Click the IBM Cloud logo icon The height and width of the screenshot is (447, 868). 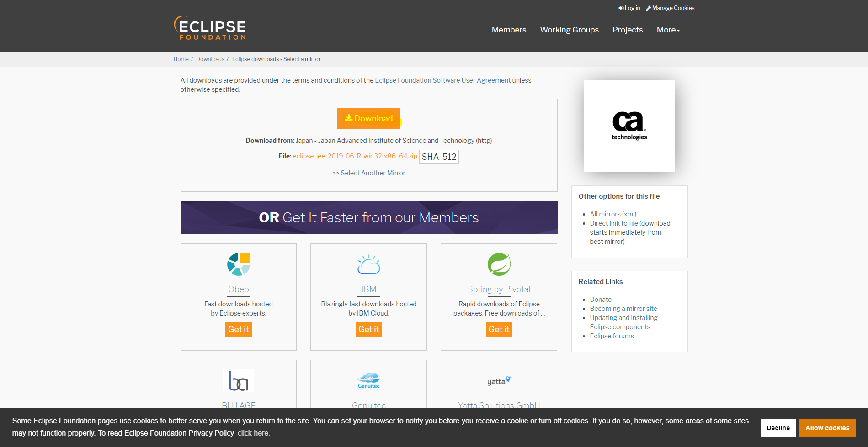pyautogui.click(x=369, y=264)
